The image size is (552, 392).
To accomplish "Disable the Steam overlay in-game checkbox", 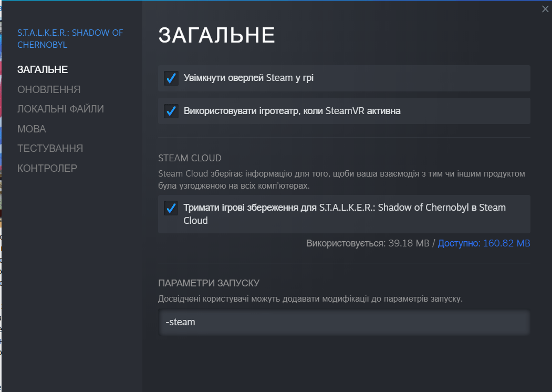I will [x=171, y=78].
